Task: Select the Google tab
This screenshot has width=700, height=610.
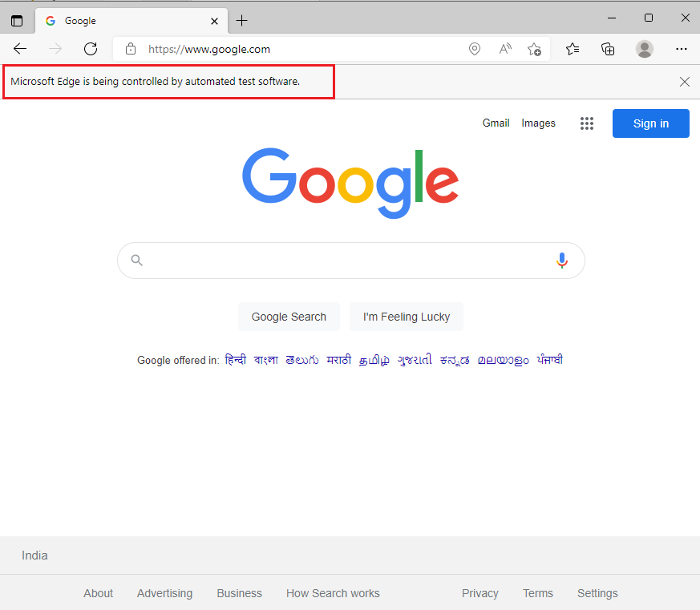Action: click(132, 21)
